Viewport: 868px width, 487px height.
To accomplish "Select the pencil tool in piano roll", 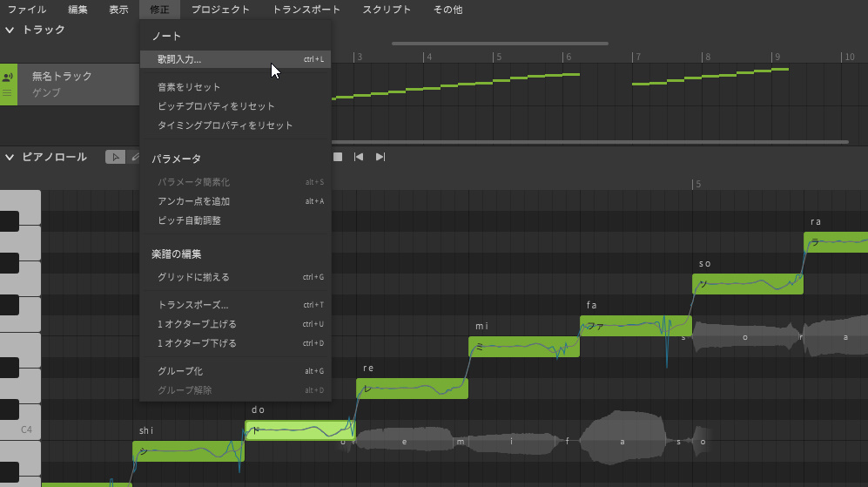I will [135, 158].
